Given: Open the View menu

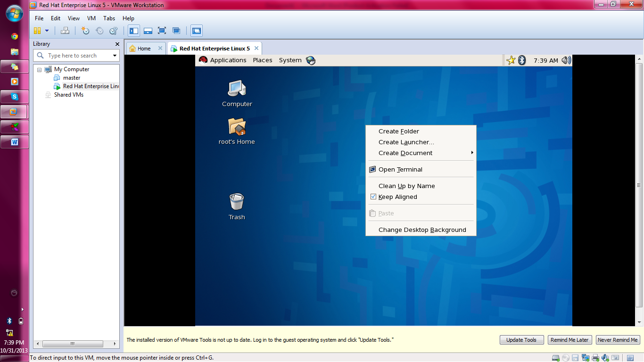Looking at the screenshot, I should 74,18.
